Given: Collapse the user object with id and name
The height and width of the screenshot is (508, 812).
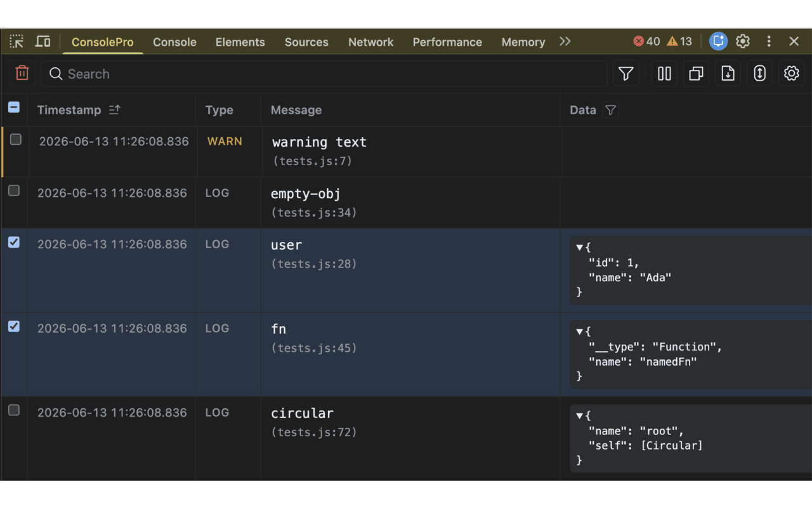Looking at the screenshot, I should tap(579, 247).
